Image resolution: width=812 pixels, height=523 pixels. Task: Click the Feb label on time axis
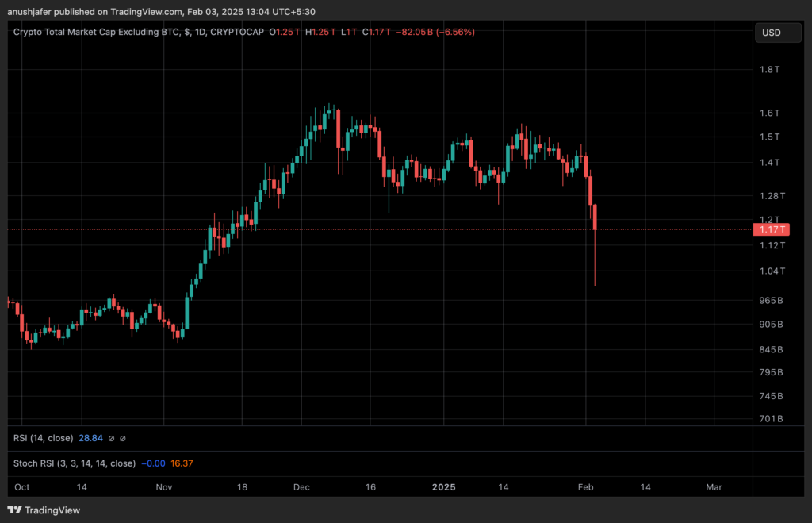(585, 486)
